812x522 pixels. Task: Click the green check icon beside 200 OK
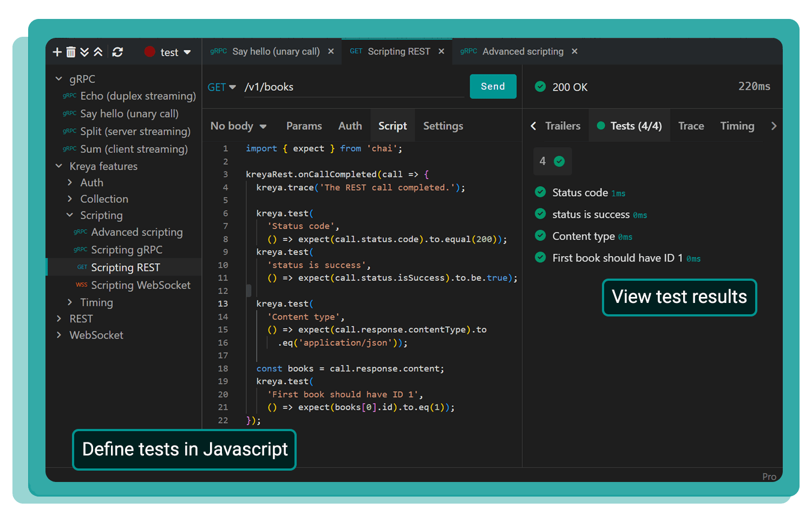tap(540, 87)
